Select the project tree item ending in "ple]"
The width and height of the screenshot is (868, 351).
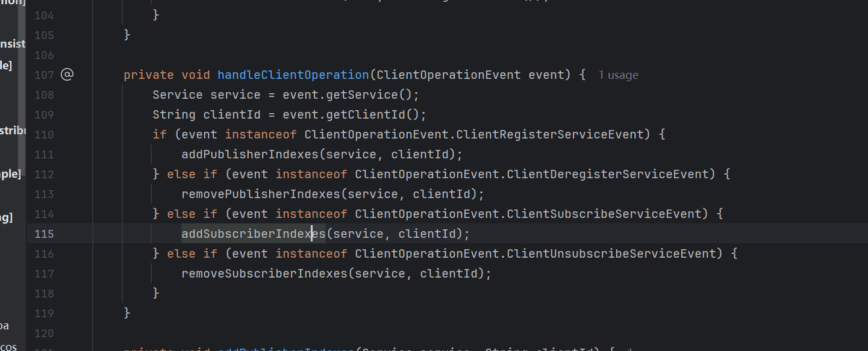coord(10,174)
